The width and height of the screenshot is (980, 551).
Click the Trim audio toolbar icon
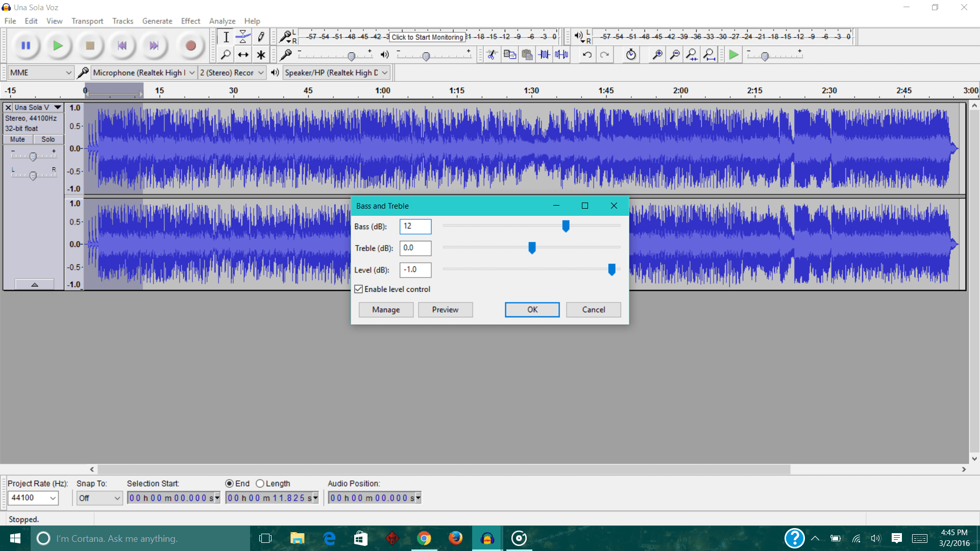545,55
